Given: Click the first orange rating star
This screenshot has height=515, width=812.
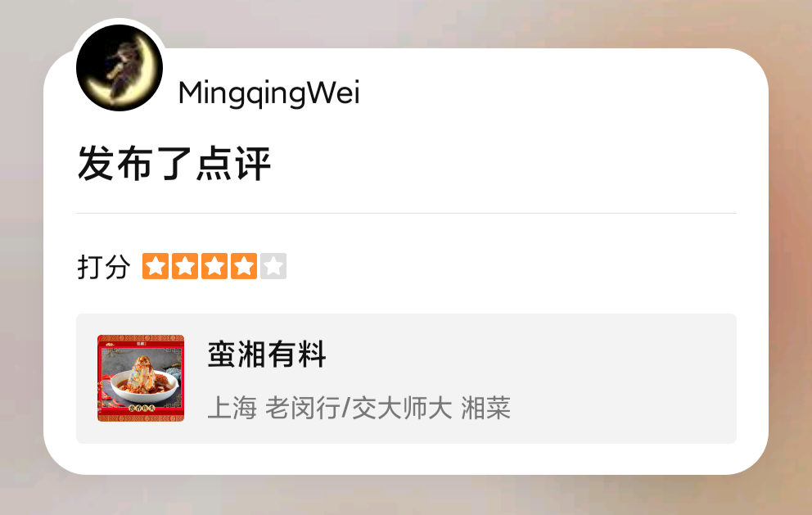Looking at the screenshot, I should point(156,266).
